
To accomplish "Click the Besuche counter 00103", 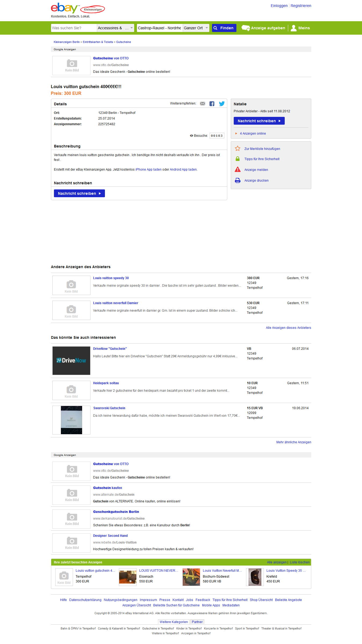I will click(217, 136).
